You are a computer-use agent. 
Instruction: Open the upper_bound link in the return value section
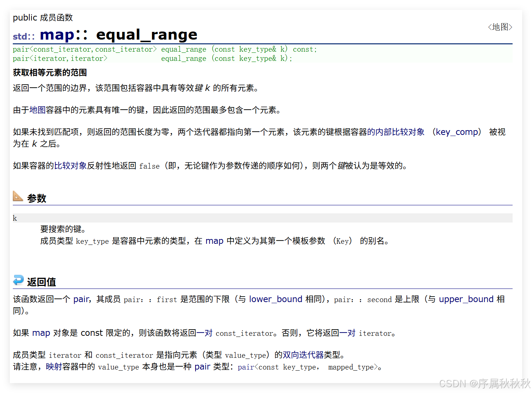[466, 299]
